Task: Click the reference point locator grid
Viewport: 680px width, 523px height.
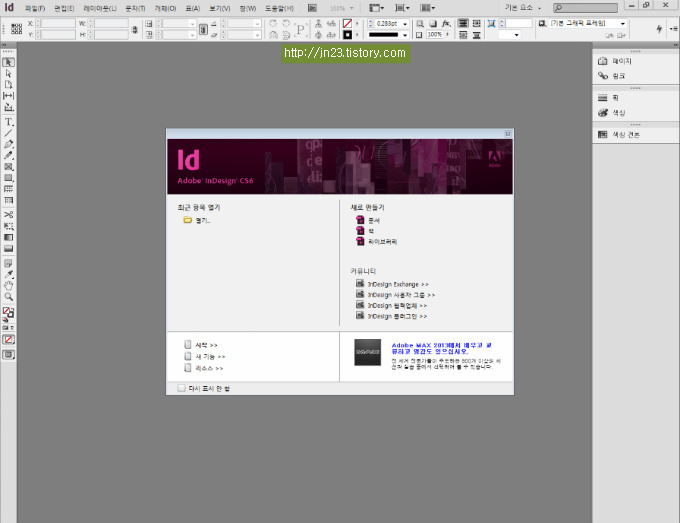Action: [16, 29]
